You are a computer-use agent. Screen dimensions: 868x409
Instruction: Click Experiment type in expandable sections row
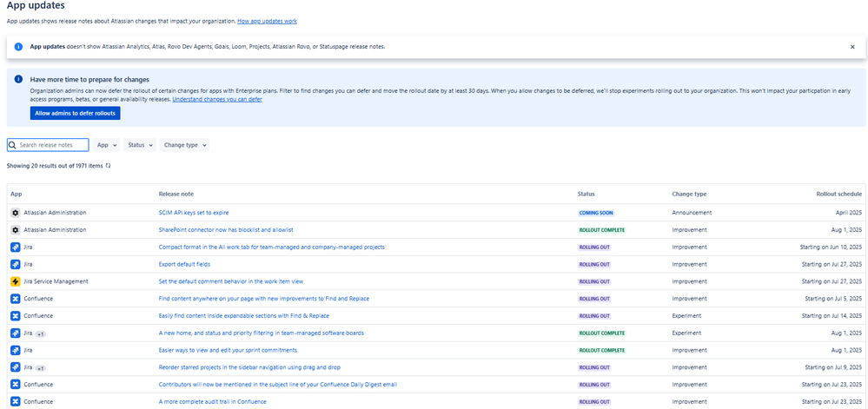click(x=686, y=315)
